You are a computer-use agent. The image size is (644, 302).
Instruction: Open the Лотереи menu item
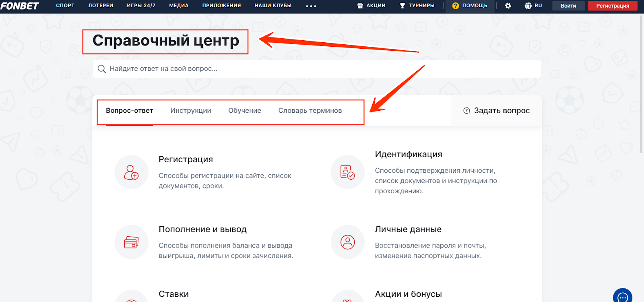point(101,6)
